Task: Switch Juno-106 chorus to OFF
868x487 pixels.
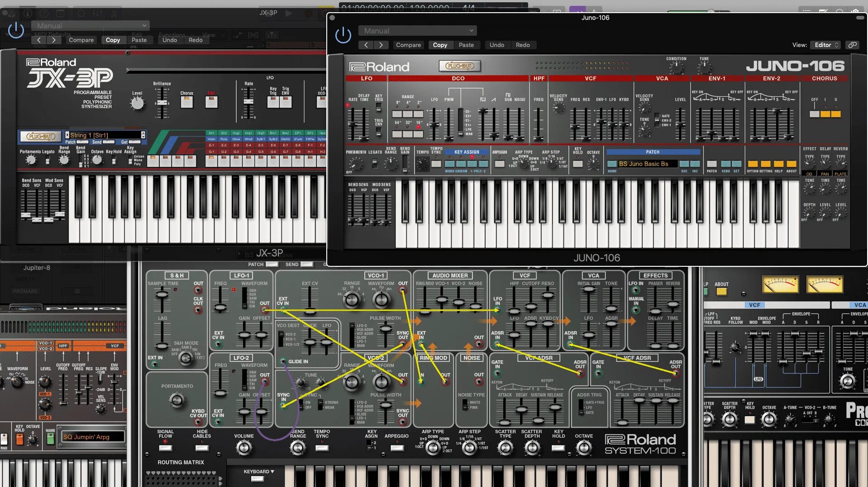Action: click(815, 114)
